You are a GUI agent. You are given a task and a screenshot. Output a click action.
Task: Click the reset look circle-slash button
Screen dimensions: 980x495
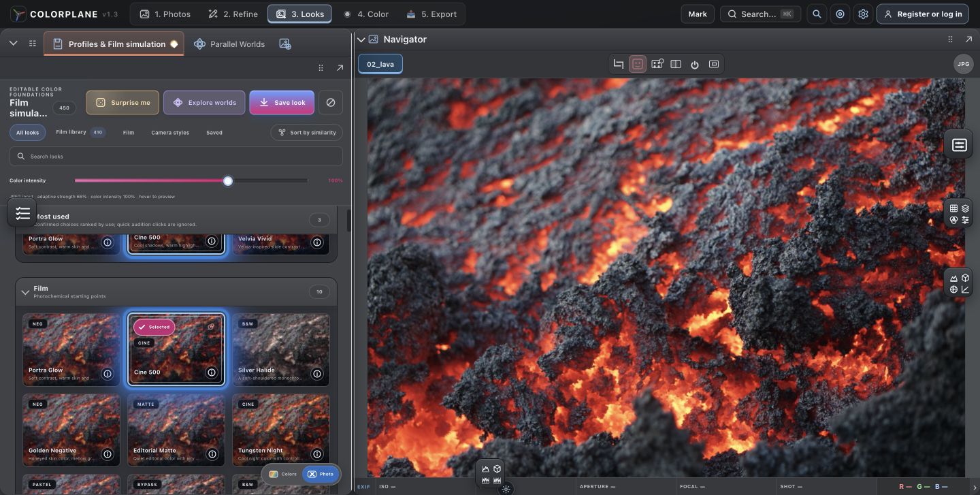pos(331,103)
